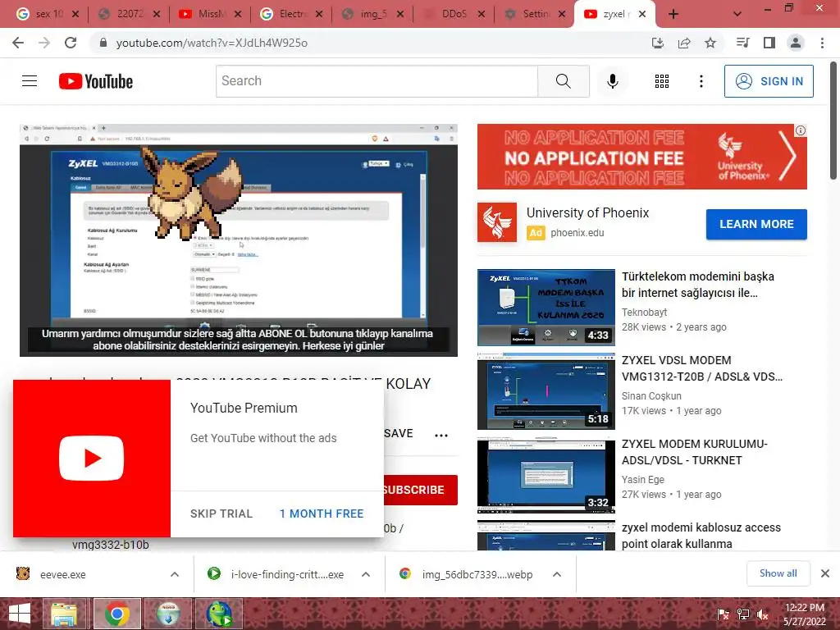The width and height of the screenshot is (840, 630).
Task: Open the media control icon in Chrome toolbar
Action: click(743, 43)
